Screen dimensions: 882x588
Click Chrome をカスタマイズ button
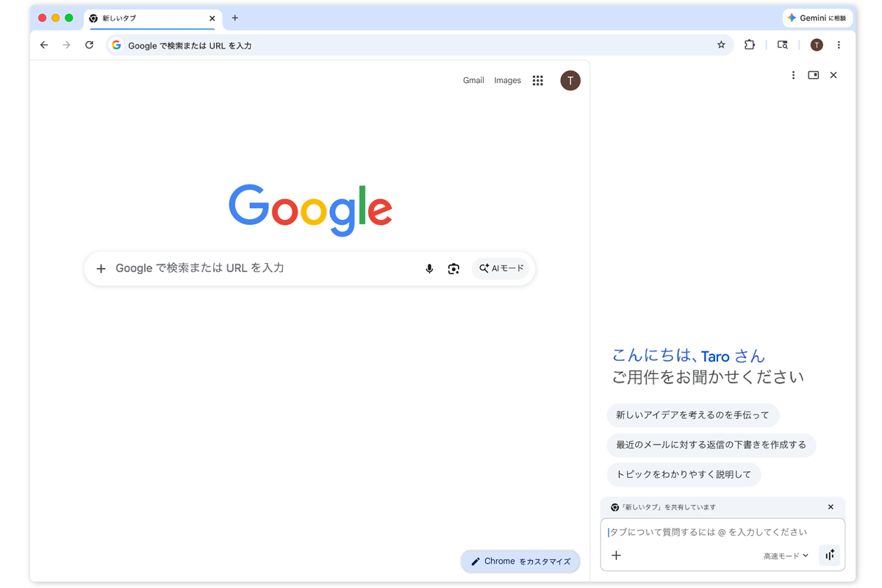click(520, 562)
